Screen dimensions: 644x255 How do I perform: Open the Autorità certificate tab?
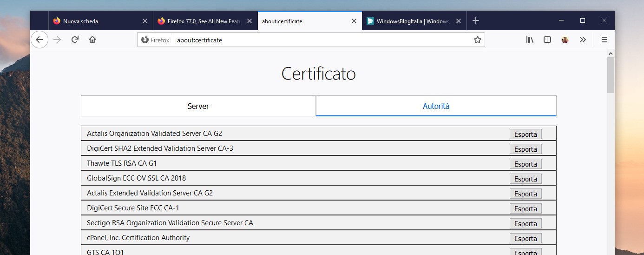(436, 106)
